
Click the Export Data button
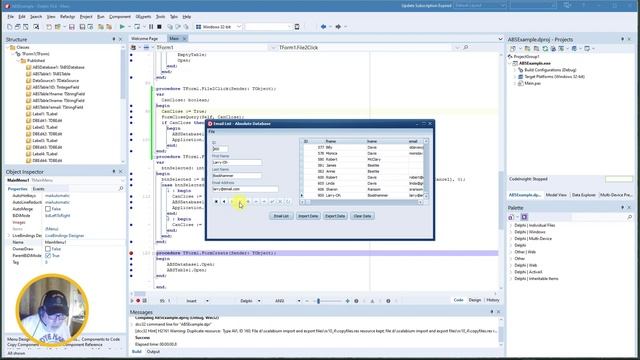[x=335, y=216]
